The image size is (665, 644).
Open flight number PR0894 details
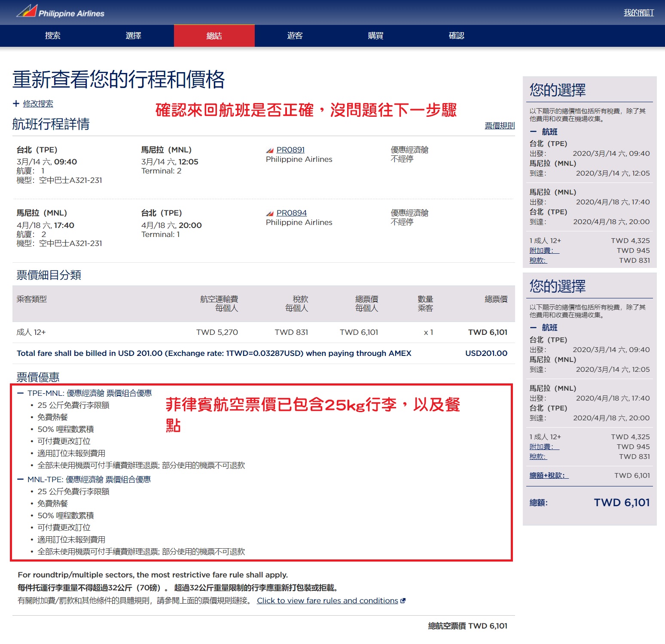pos(291,213)
